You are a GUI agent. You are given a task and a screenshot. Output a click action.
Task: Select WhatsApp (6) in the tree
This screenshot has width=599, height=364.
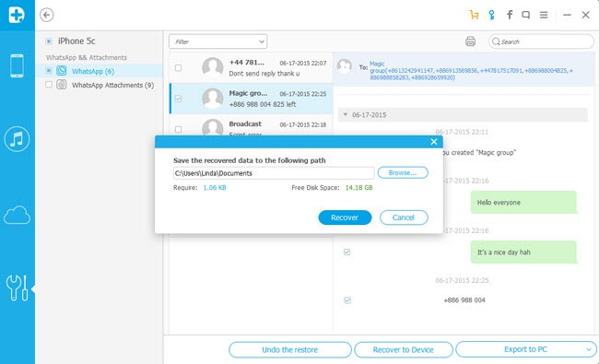point(93,72)
